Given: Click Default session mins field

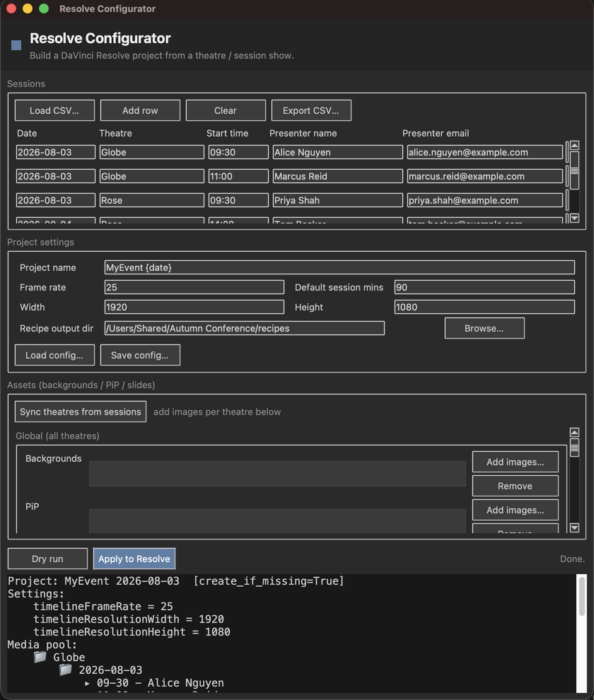Looking at the screenshot, I should point(484,287).
